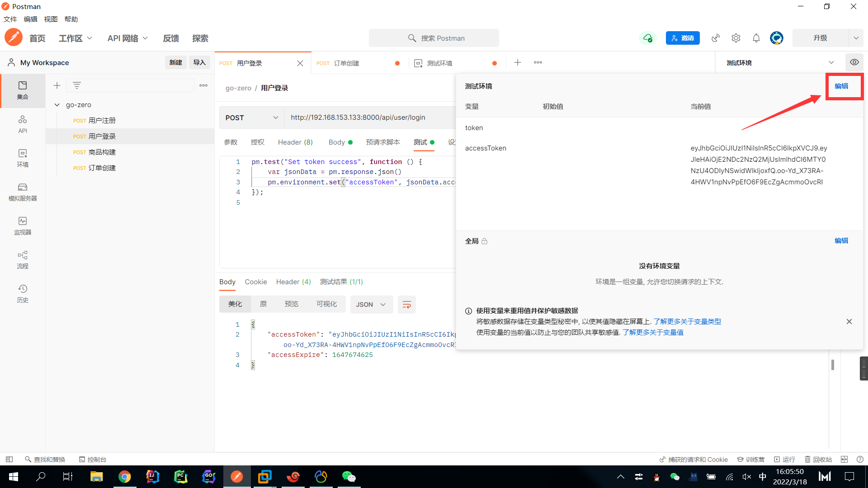Switch to the 订单创建 request tab

click(x=346, y=63)
